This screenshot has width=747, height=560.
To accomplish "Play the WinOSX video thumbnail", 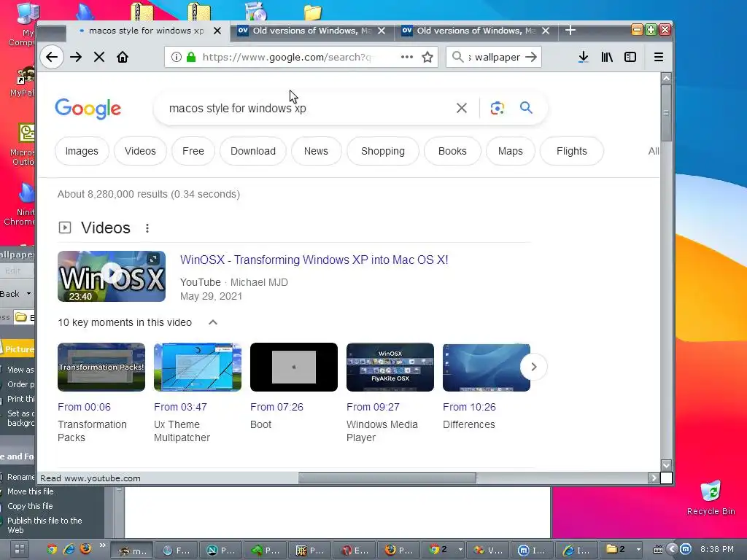I will click(112, 276).
